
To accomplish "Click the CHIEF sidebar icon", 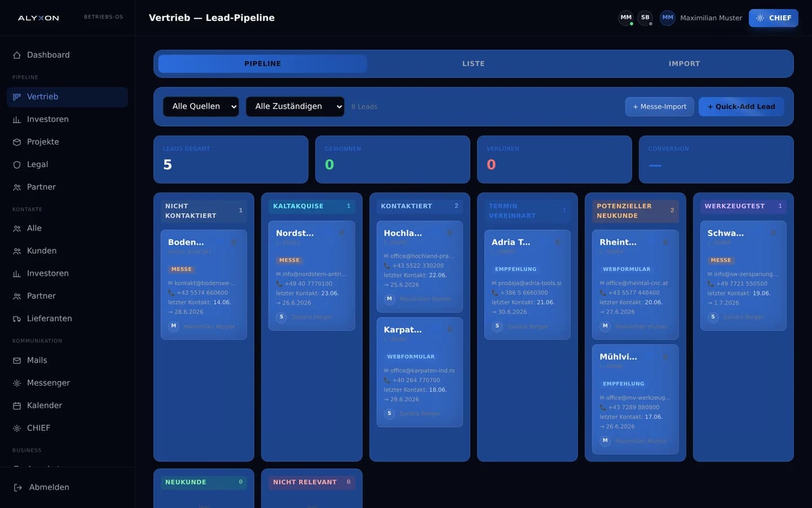I will (17, 428).
